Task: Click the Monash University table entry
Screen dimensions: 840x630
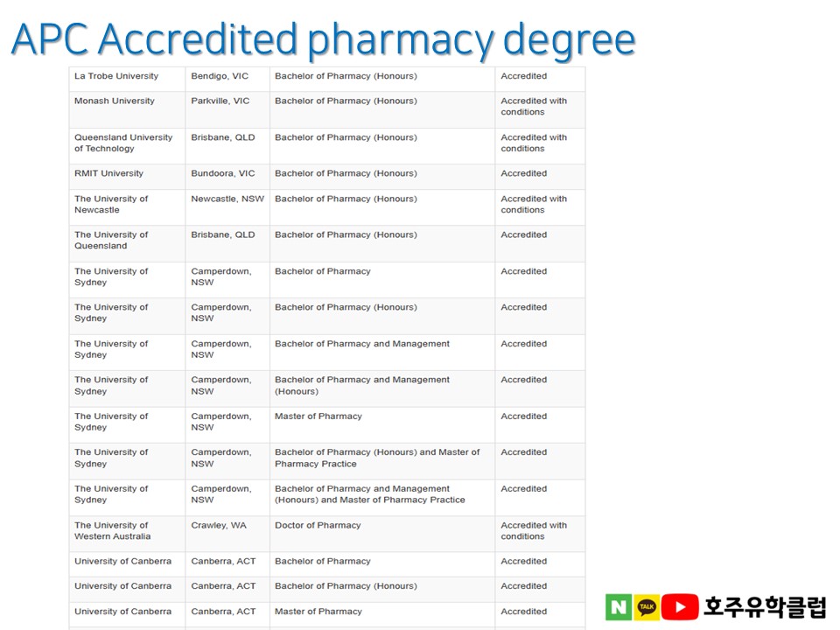Action: [x=115, y=101]
